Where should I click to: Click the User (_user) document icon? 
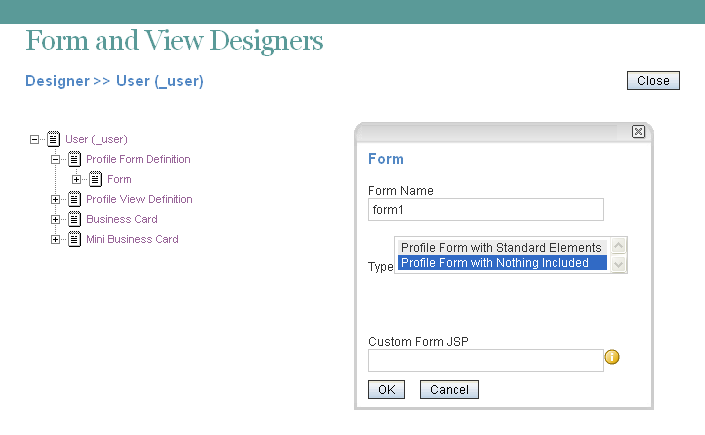coord(53,139)
